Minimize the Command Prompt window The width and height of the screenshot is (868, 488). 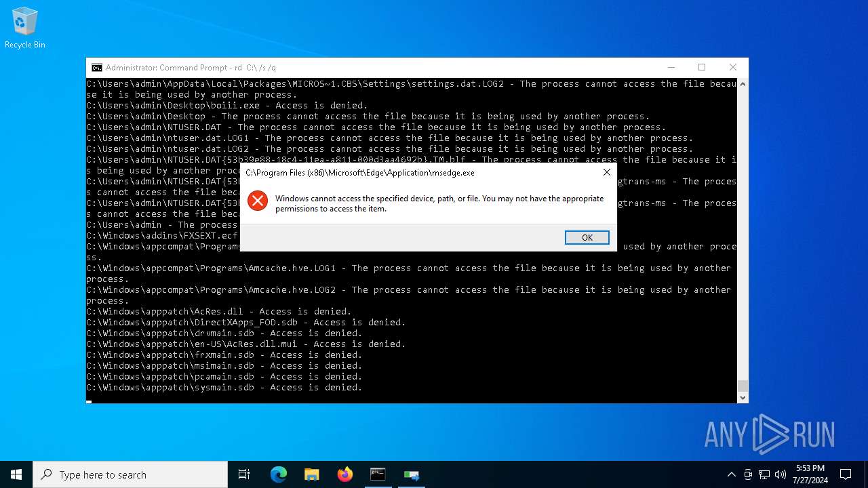point(671,67)
